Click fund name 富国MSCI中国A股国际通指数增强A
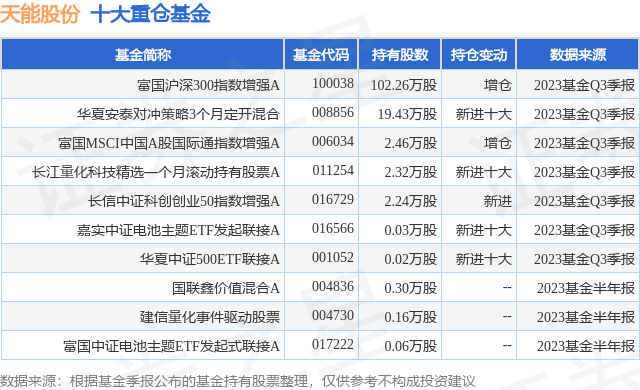 (169, 143)
